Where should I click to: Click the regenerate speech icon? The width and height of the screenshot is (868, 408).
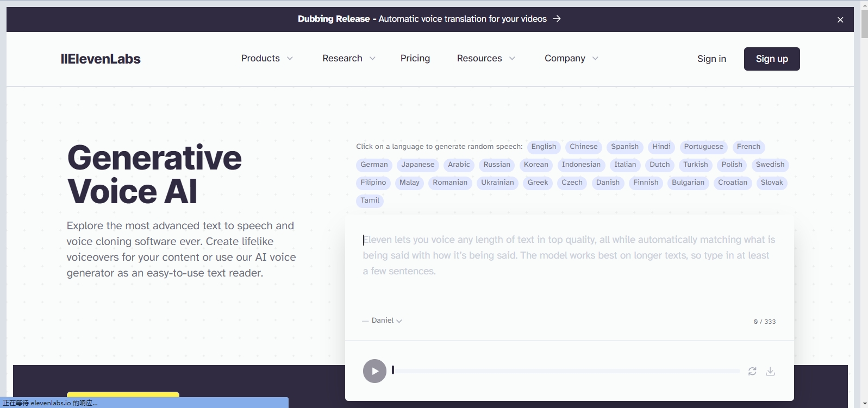[x=752, y=372]
